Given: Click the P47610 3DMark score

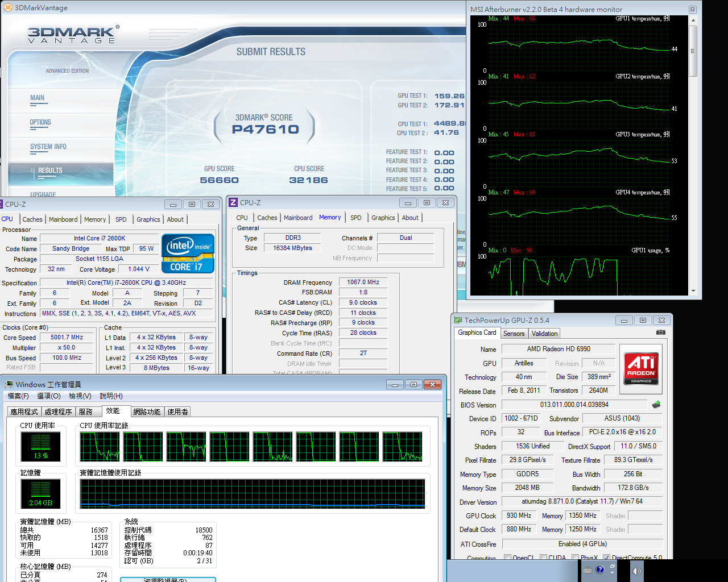Looking at the screenshot, I should (x=265, y=130).
